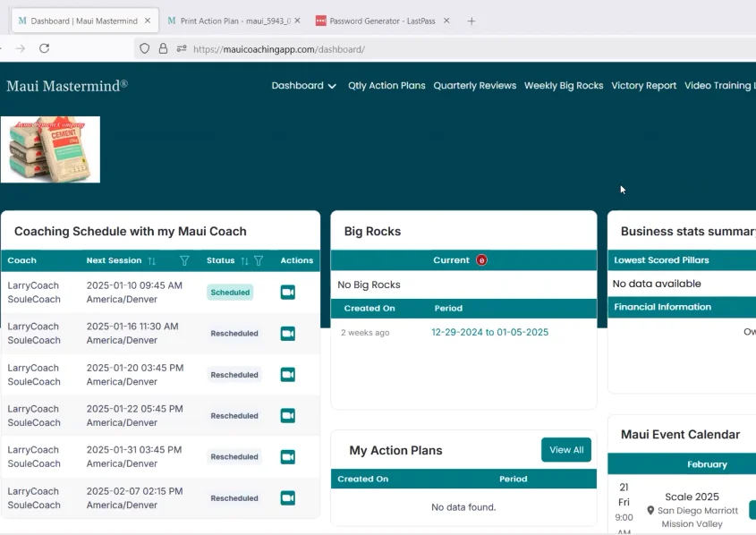Launch video call for 2025-01-22 session
Image resolution: width=756 pixels, height=535 pixels.
click(x=287, y=416)
